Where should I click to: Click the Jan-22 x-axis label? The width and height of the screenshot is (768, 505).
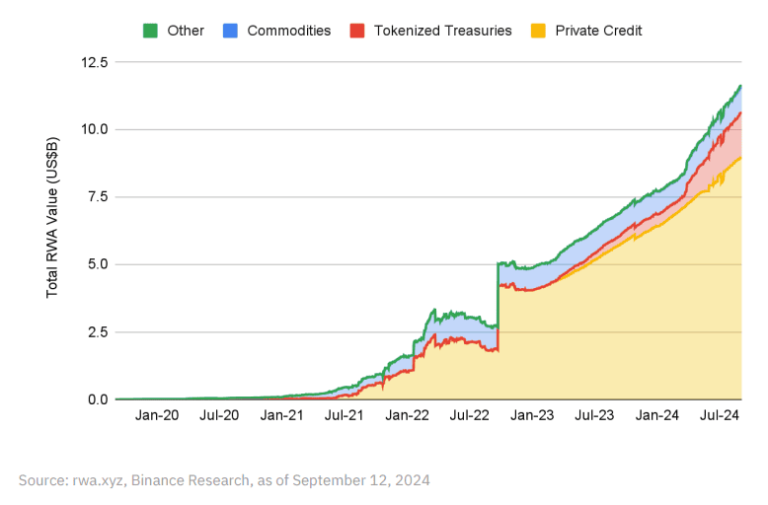407,414
